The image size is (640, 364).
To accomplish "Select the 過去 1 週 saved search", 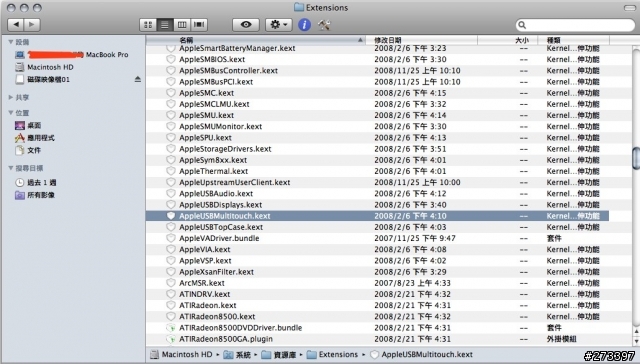I will (36, 182).
